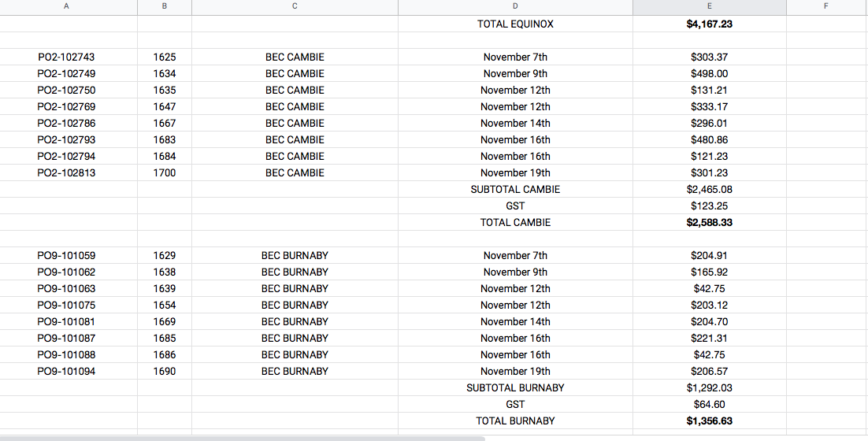Select column F header
The height and width of the screenshot is (441, 868).
point(826,7)
